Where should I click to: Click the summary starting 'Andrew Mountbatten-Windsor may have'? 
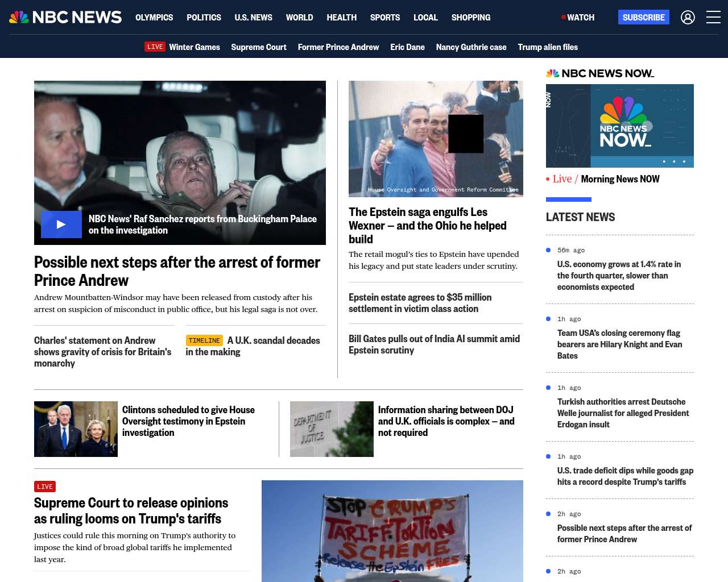[x=176, y=304]
